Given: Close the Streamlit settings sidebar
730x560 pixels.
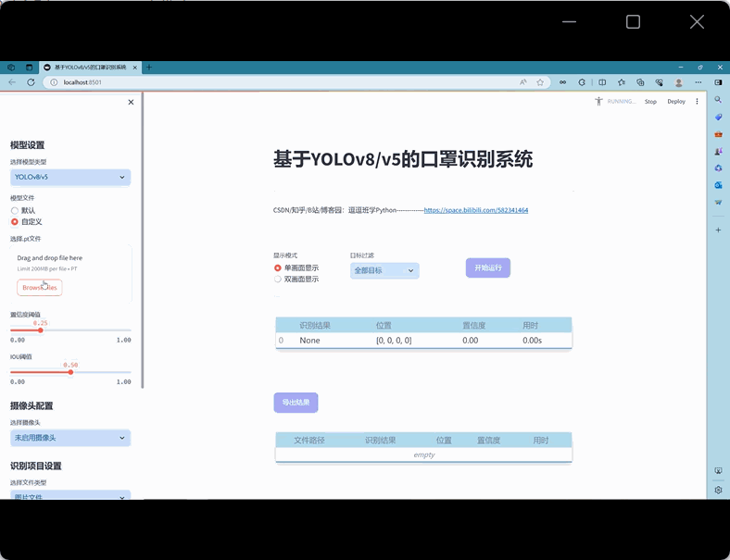Looking at the screenshot, I should tap(131, 103).
